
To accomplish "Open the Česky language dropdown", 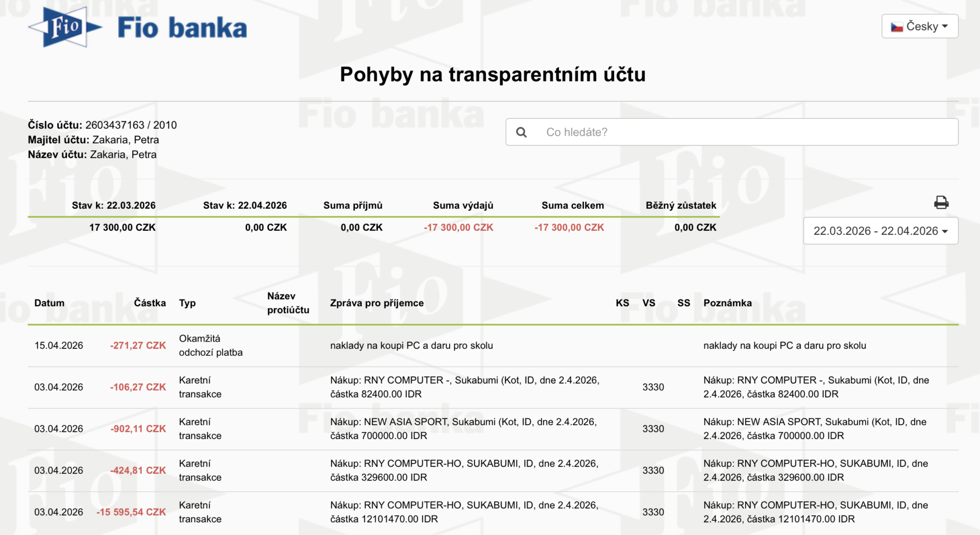I will (x=920, y=26).
